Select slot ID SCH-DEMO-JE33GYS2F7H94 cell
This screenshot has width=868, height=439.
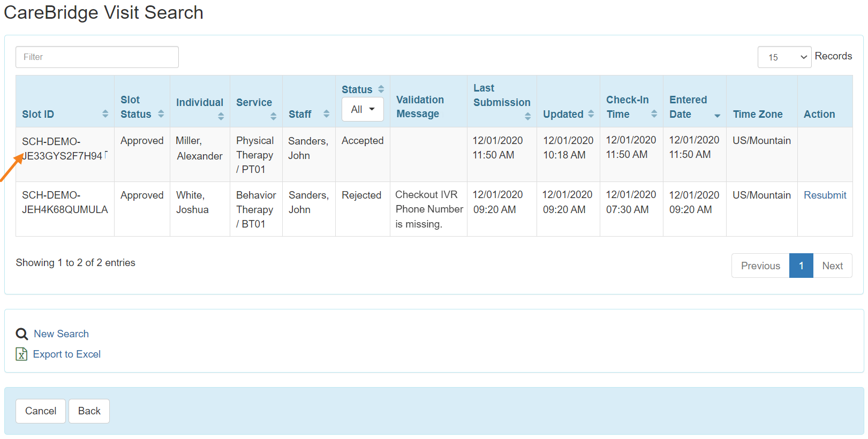click(65, 154)
